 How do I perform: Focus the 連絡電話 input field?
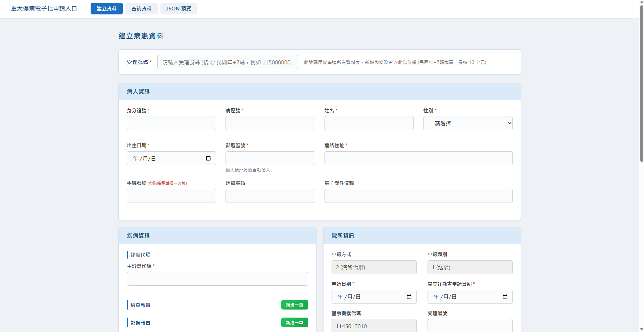click(270, 196)
